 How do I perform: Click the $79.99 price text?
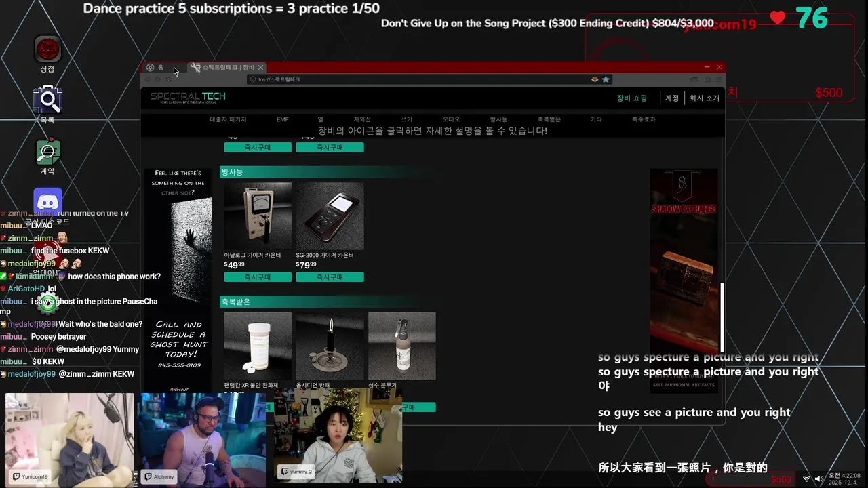(307, 265)
